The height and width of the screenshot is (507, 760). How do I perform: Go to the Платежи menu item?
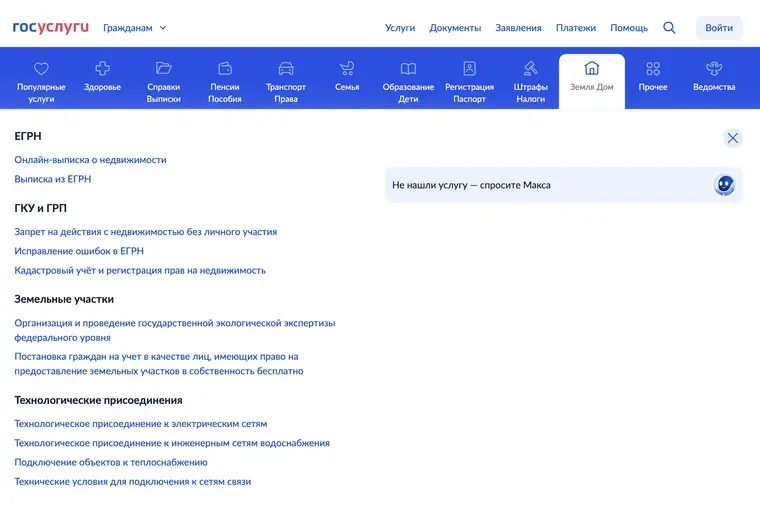tap(575, 28)
